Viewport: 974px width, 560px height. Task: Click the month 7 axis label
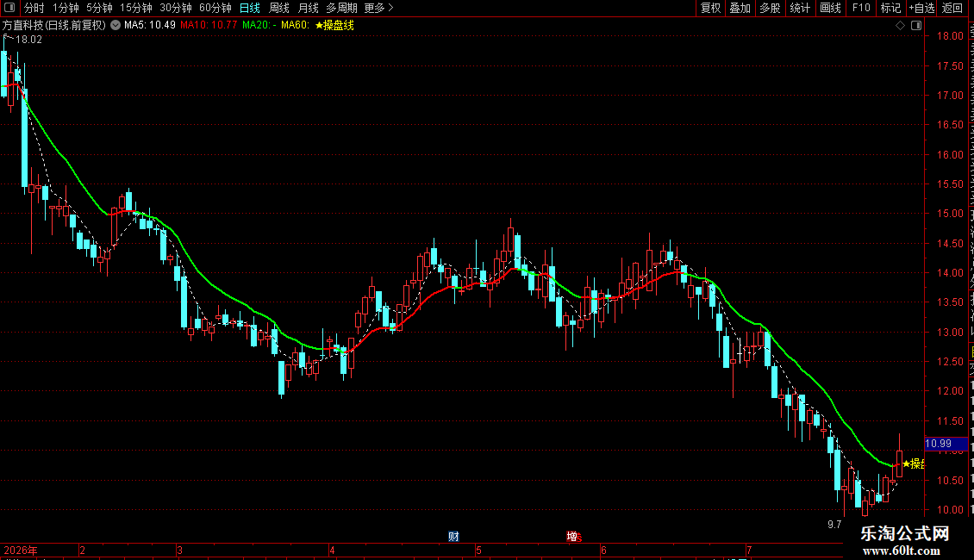(749, 550)
